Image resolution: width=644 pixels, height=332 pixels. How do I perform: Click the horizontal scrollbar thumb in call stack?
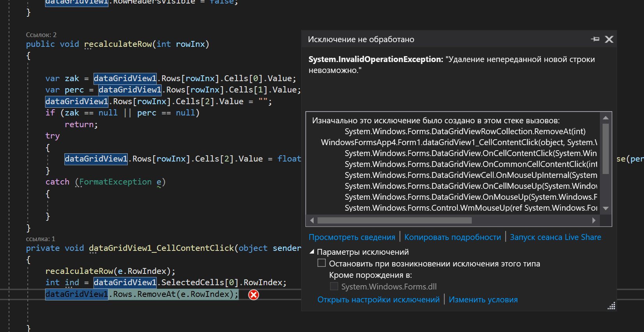click(394, 220)
